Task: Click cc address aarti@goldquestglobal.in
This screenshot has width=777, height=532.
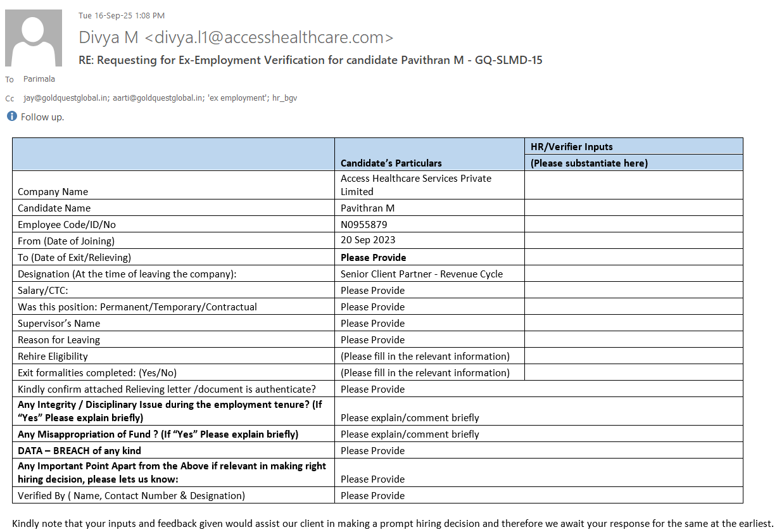Action: [158, 98]
